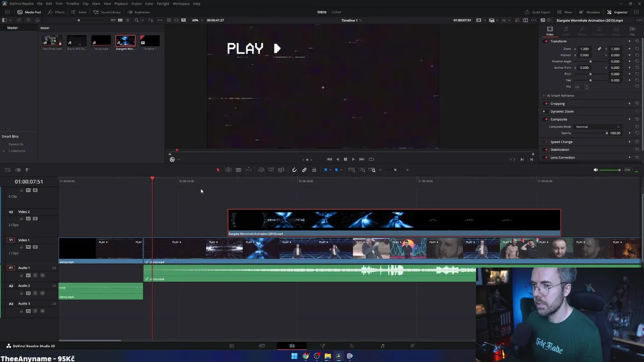The width and height of the screenshot is (644, 362).
Task: Toggle timeline position lock
Action: (x=314, y=170)
